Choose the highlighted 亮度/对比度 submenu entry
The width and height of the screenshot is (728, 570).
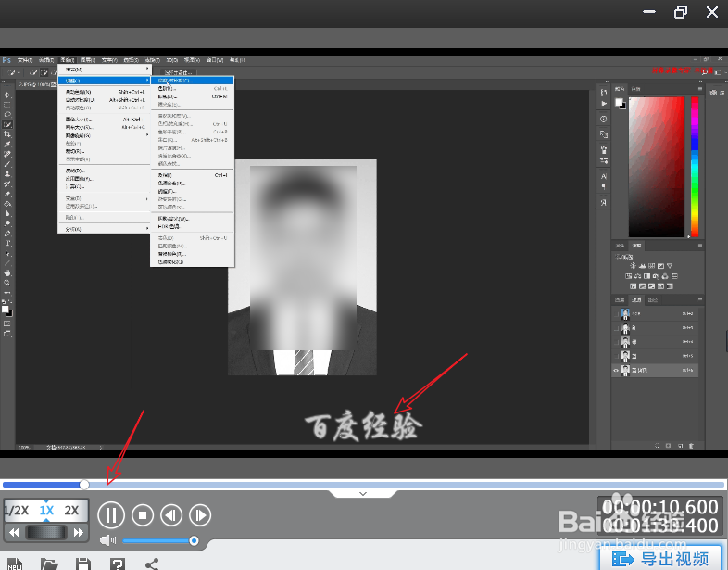(193, 81)
